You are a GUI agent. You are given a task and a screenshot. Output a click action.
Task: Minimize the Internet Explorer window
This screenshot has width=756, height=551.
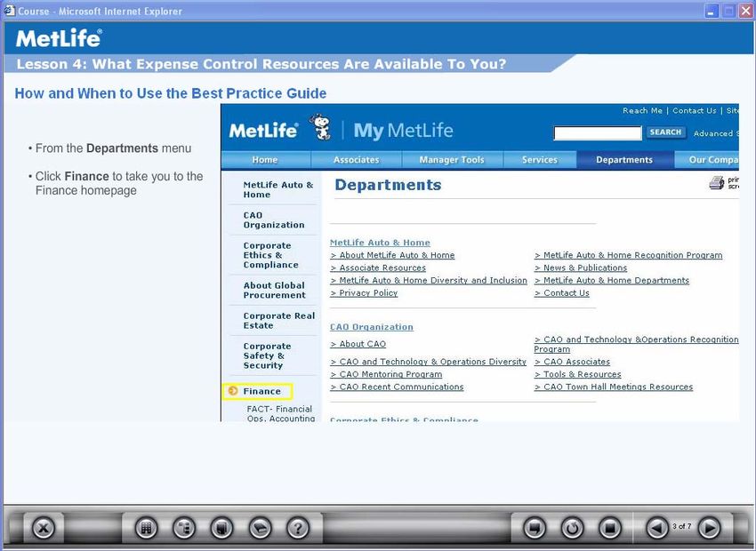712,11
